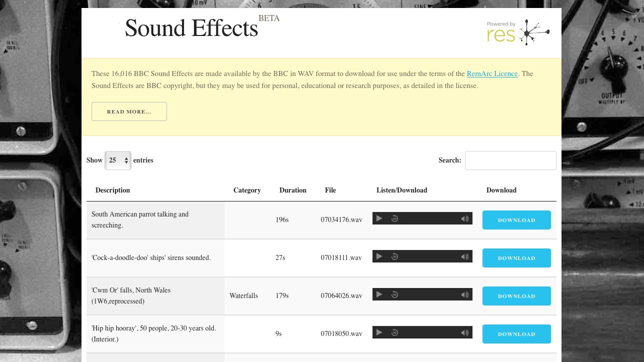Rewind the waterfall audio 30 seconds
644x362 pixels.
[394, 294]
